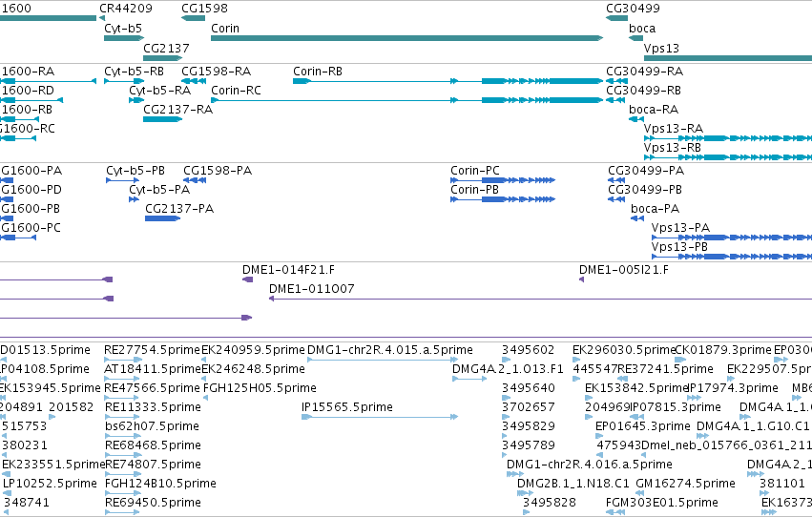Image resolution: width=812 pixels, height=517 pixels.
Task: Select the Cyt-b5-PA protein feature
Action: click(x=135, y=199)
